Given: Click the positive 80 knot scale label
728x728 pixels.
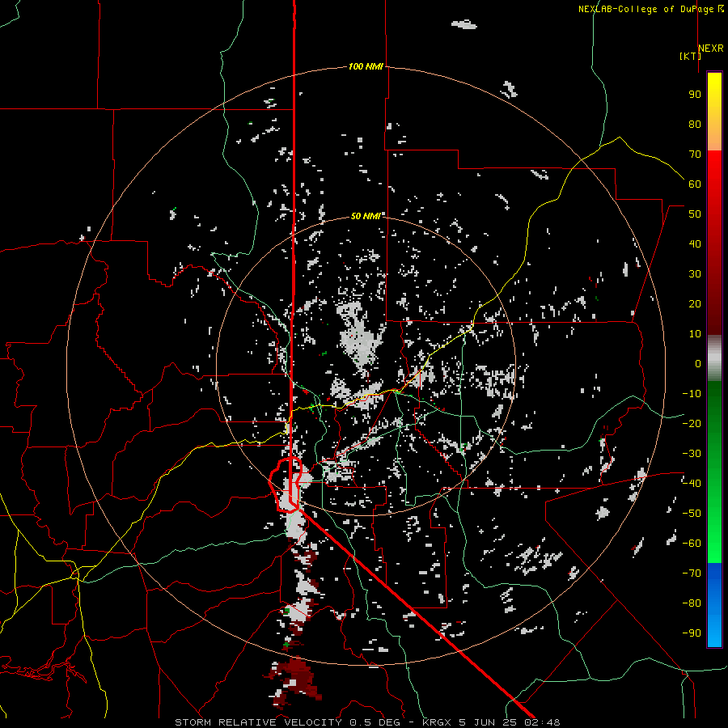Looking at the screenshot, I should [x=695, y=124].
